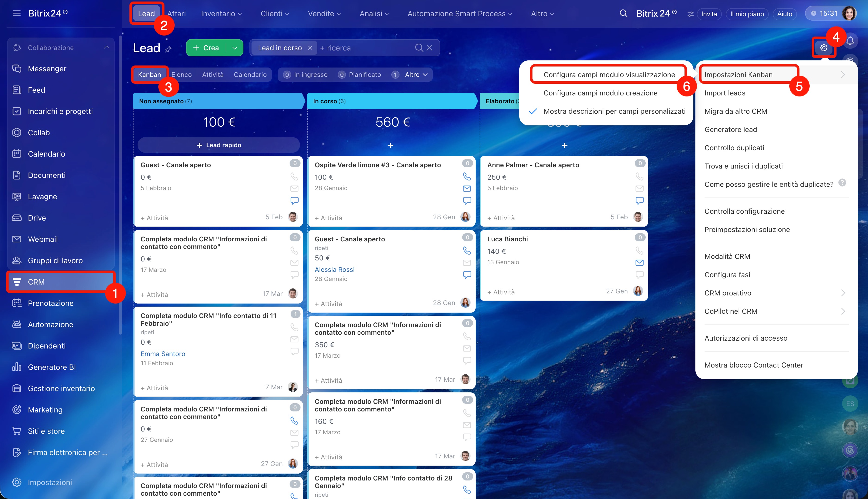Click the In corso blue stage header
This screenshot has height=499, width=868.
coord(391,101)
